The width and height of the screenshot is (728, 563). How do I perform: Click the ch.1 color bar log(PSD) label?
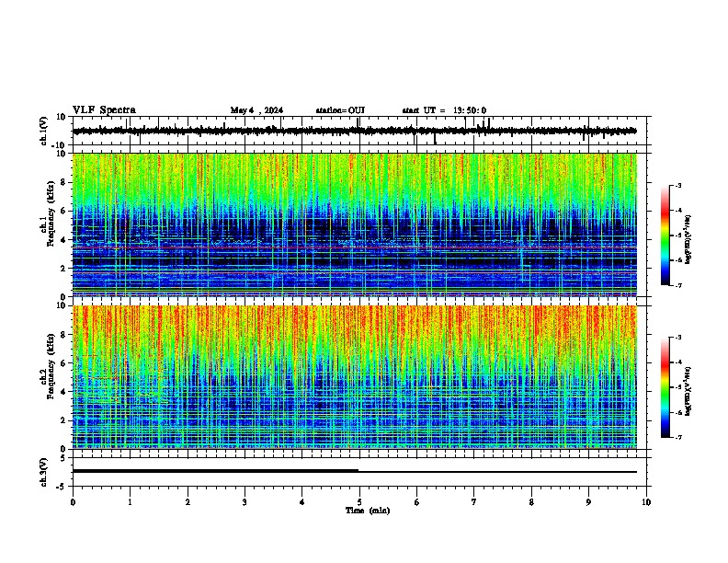click(x=688, y=239)
